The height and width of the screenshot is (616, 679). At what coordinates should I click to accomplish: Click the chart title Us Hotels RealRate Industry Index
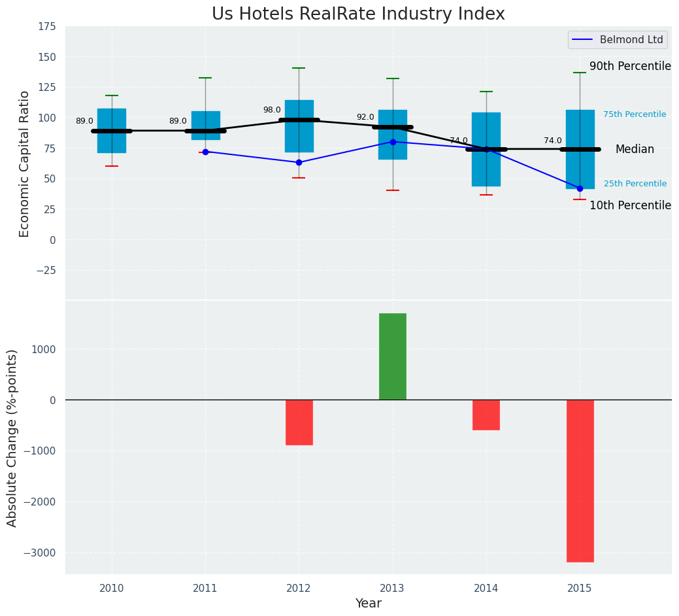(358, 14)
